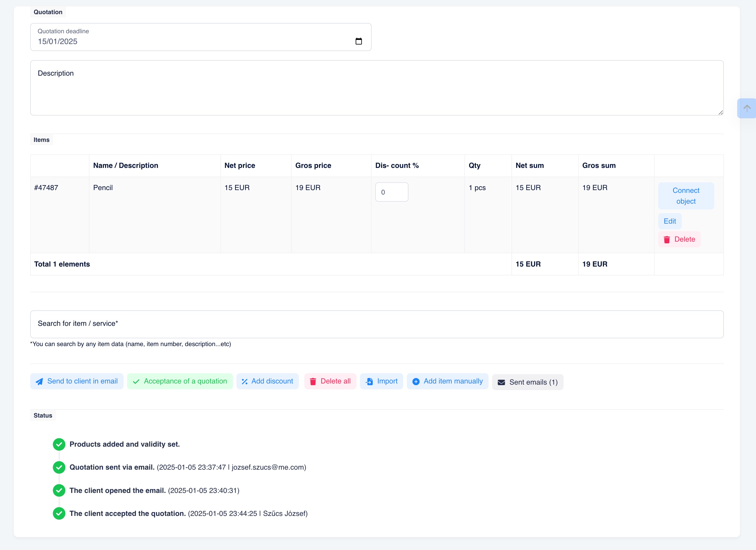Open the quotation deadline calendar picker

click(x=358, y=41)
